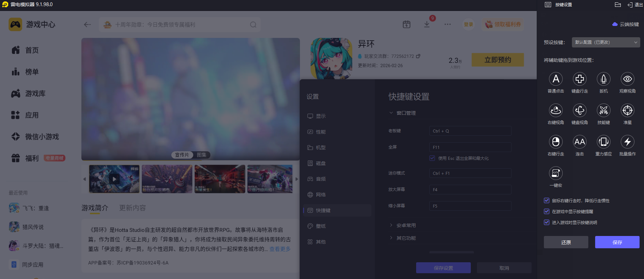Open the downloads icon with badge 9
Viewport: 644px width, 279px height.
pyautogui.click(x=427, y=24)
